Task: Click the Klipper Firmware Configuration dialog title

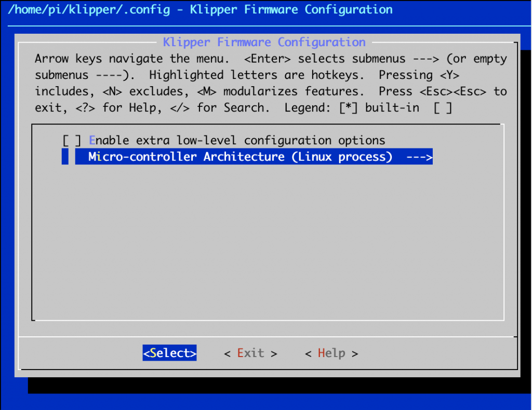Action: 264,43
